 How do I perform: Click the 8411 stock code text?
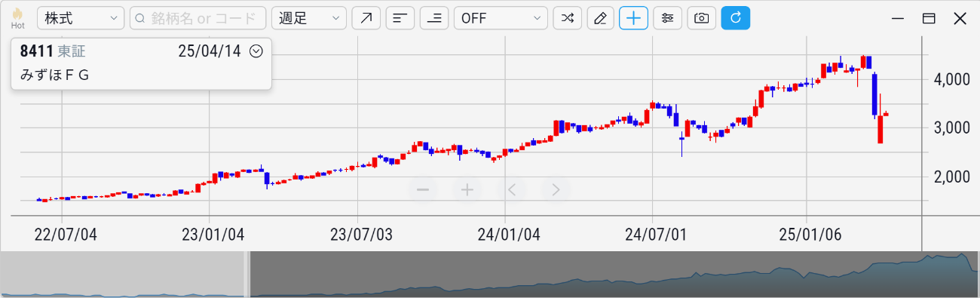[x=36, y=51]
